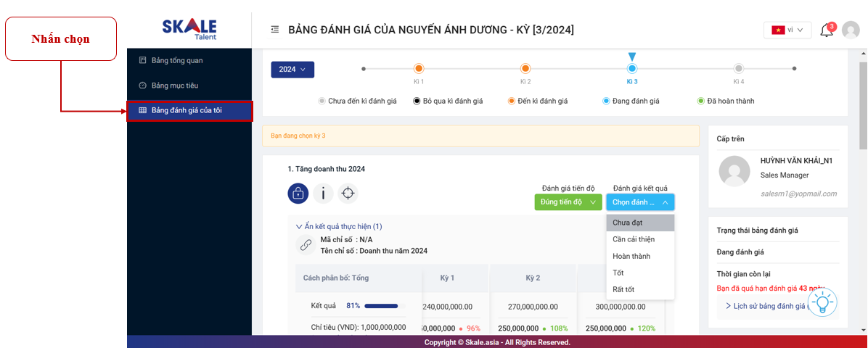
Task: Select the Kì 2 timeline point
Action: 525,69
